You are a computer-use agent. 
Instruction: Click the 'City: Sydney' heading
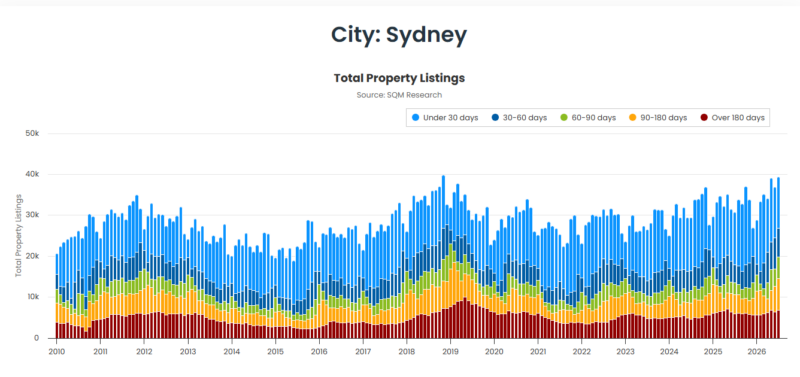click(x=399, y=35)
